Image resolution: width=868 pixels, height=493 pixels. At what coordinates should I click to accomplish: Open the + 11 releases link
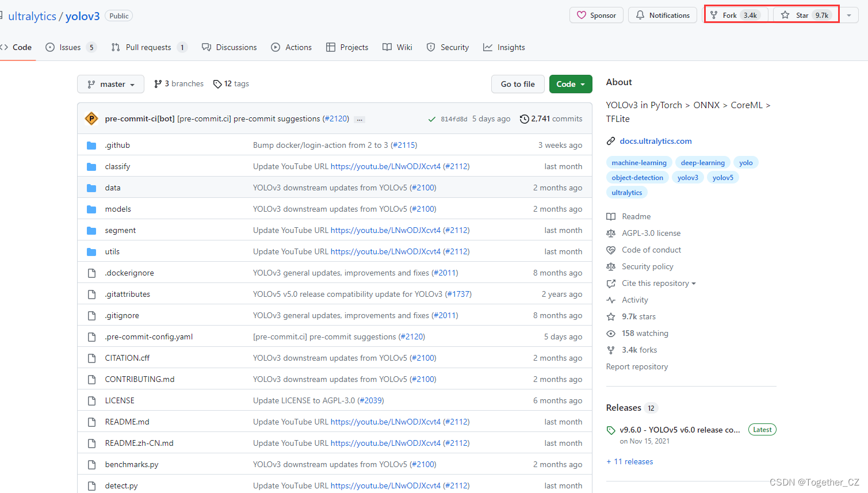[x=630, y=461]
